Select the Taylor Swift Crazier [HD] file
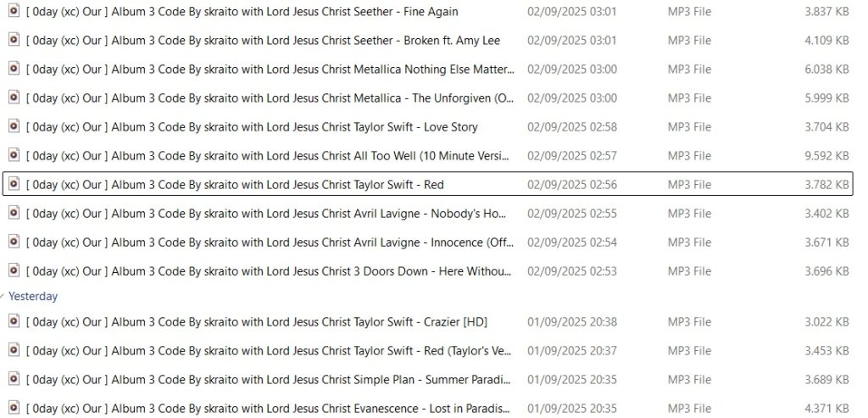 (x=256, y=321)
